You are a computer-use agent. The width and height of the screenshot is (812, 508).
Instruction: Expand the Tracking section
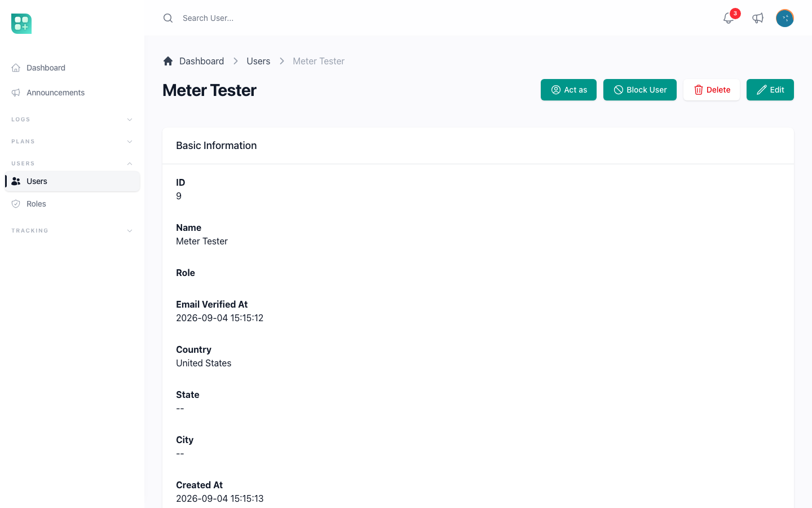(x=72, y=231)
